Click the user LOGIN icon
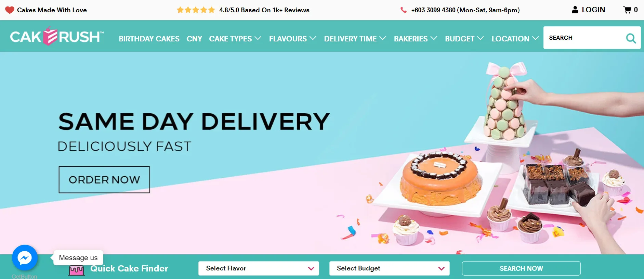644x279 pixels. click(x=575, y=10)
